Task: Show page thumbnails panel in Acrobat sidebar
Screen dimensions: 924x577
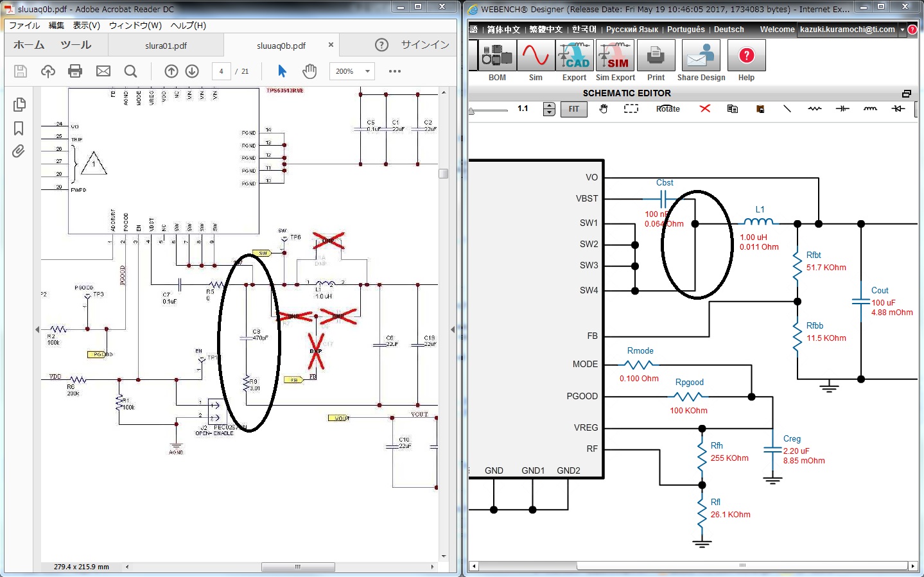Action: click(19, 104)
